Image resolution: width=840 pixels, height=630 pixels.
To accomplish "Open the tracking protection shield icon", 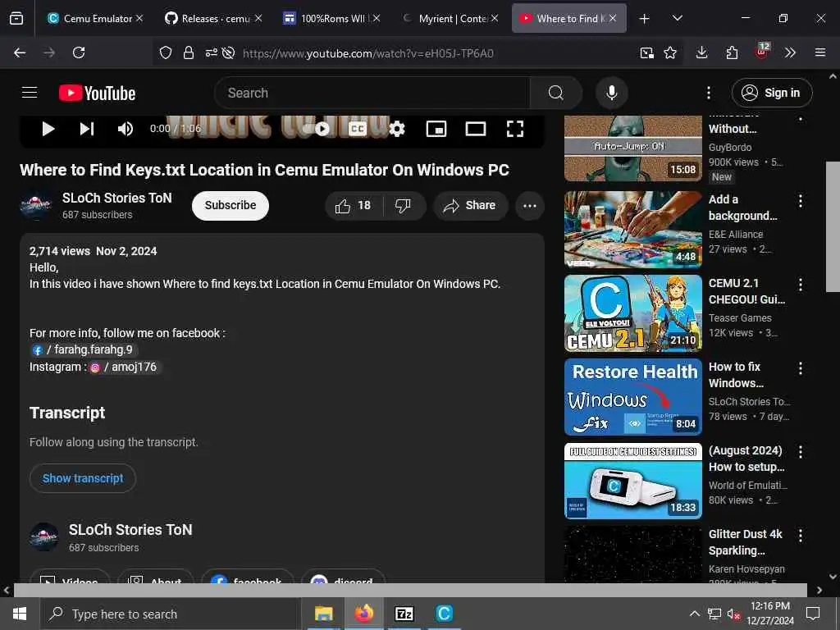I will click(166, 52).
